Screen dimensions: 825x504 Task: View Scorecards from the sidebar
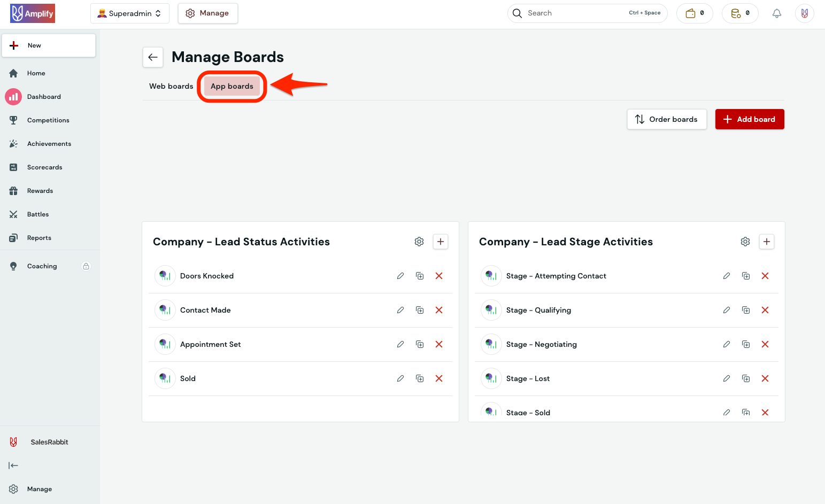(45, 167)
